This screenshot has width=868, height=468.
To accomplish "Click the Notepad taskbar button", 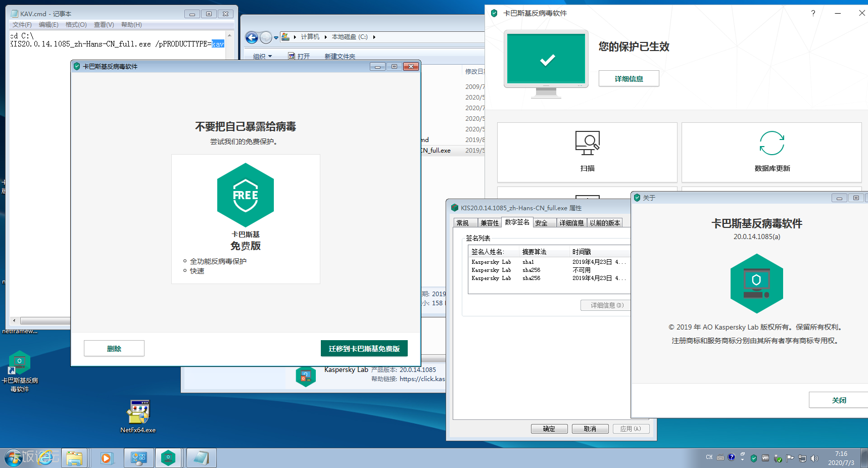I will click(x=201, y=458).
